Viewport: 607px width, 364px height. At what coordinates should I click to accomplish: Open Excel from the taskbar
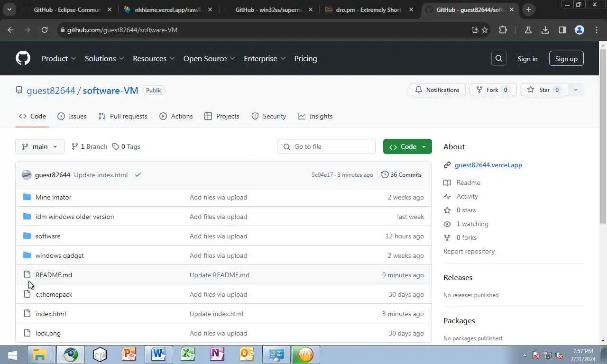[188, 355]
